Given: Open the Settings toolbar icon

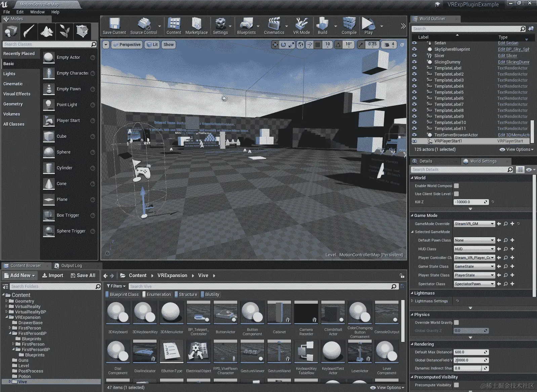Looking at the screenshot, I should (x=220, y=26).
